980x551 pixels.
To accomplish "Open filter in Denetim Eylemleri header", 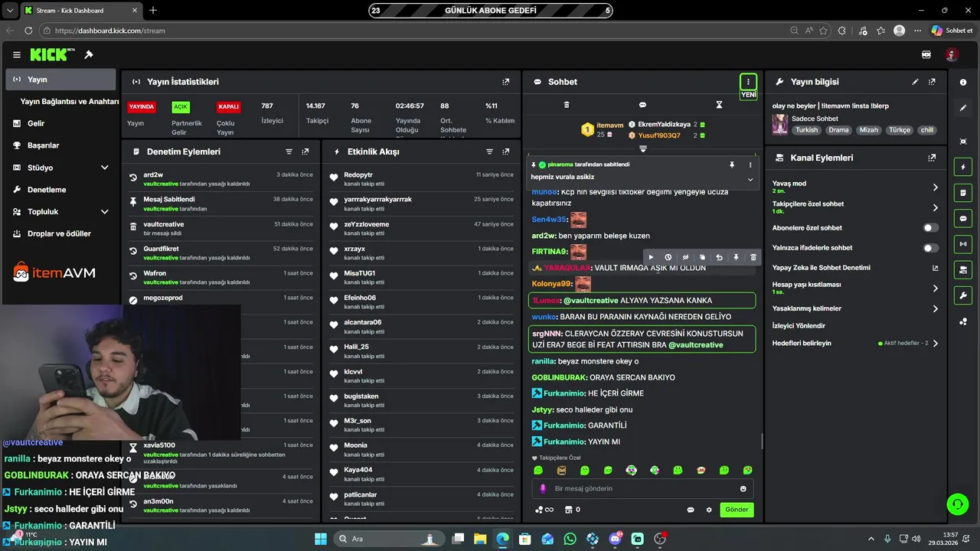I will point(289,152).
